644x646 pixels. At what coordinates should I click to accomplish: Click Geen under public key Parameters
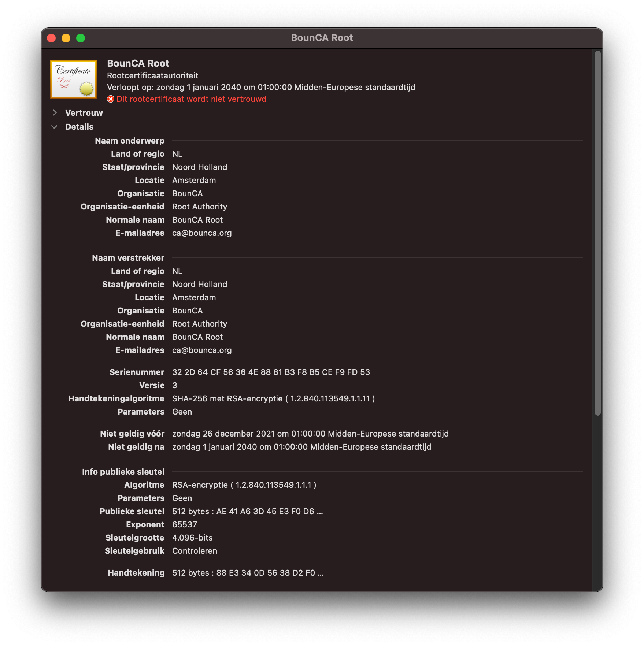click(182, 498)
